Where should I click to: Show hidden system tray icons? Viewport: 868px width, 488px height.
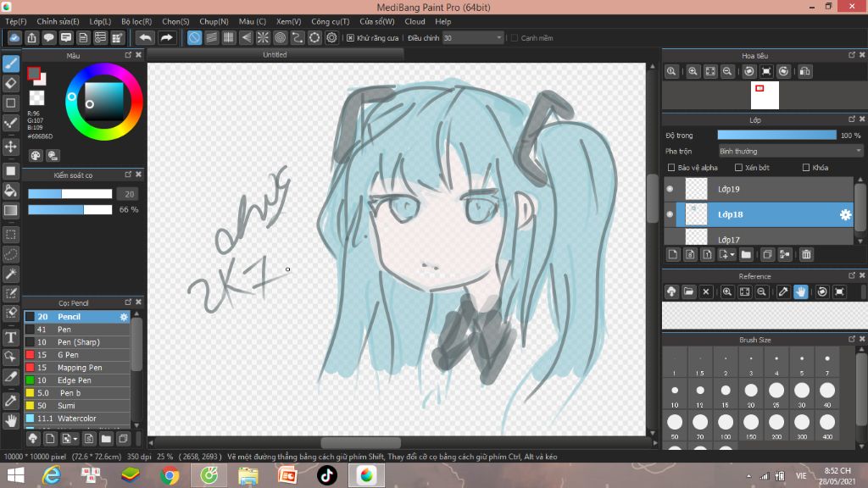tap(749, 476)
